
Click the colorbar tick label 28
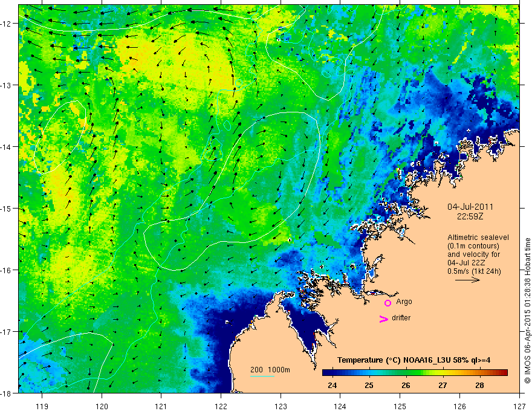pyautogui.click(x=479, y=386)
